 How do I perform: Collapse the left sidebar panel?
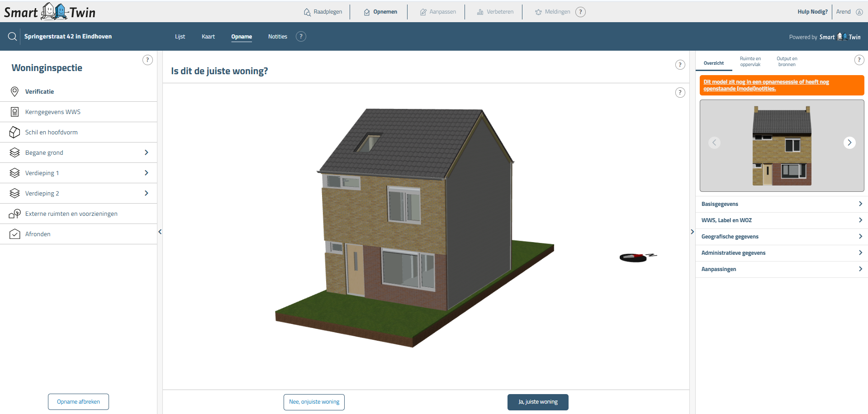[160, 232]
